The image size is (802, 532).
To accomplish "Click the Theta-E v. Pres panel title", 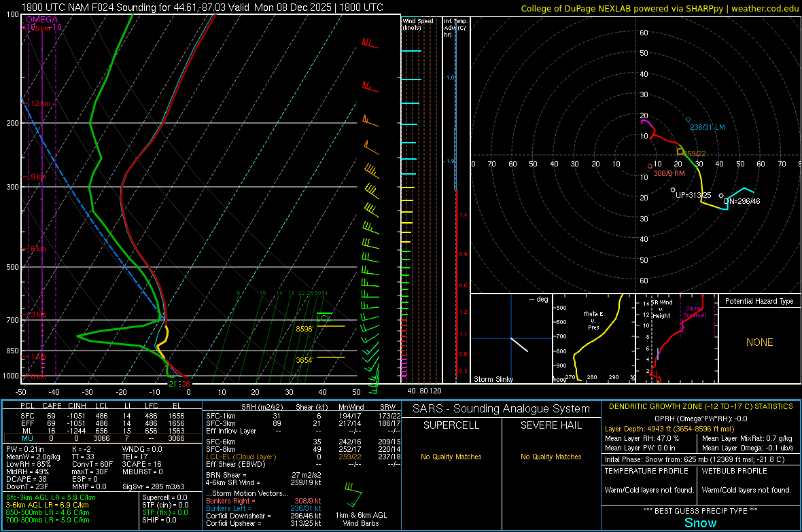I will pyautogui.click(x=593, y=321).
